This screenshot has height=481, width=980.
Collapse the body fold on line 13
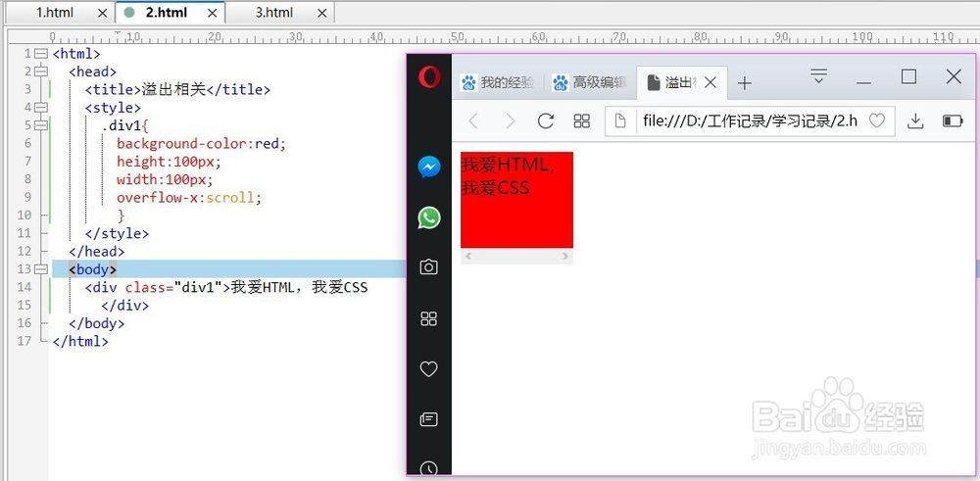(41, 269)
